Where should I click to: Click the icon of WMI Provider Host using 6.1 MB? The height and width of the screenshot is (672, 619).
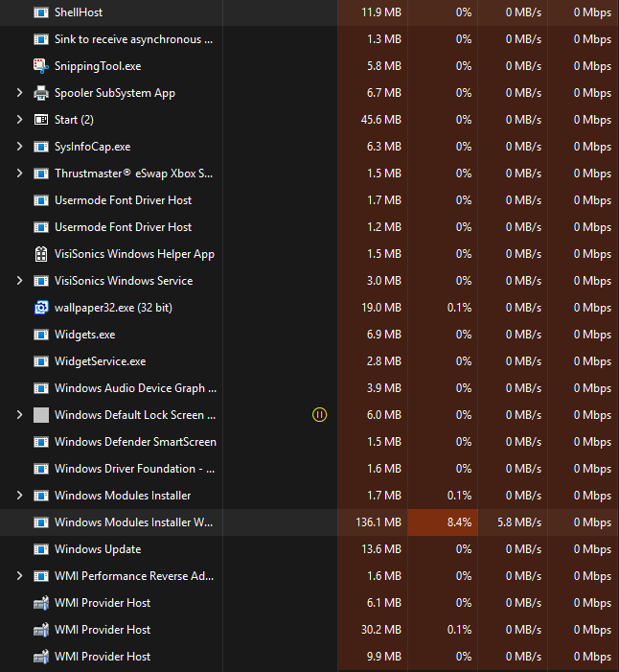click(x=41, y=603)
